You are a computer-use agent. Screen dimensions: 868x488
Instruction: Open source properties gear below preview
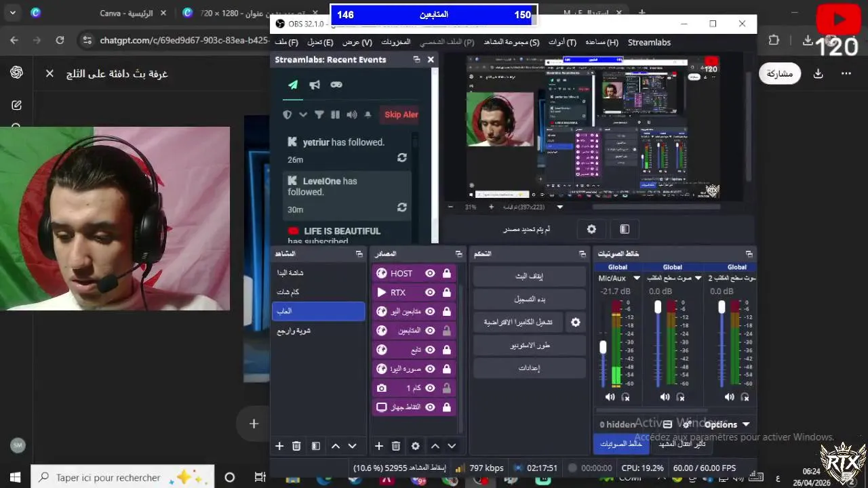[591, 229]
